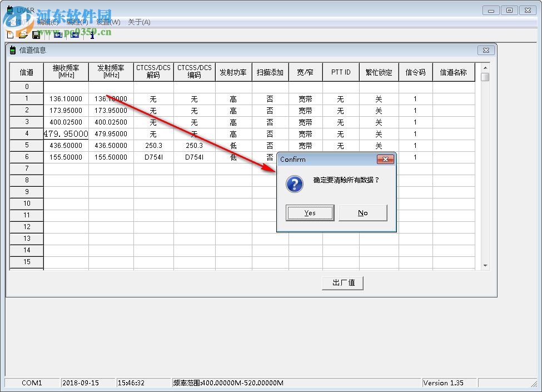
Task: Click the 接收频率 [MHz] column header
Action: click(66, 72)
